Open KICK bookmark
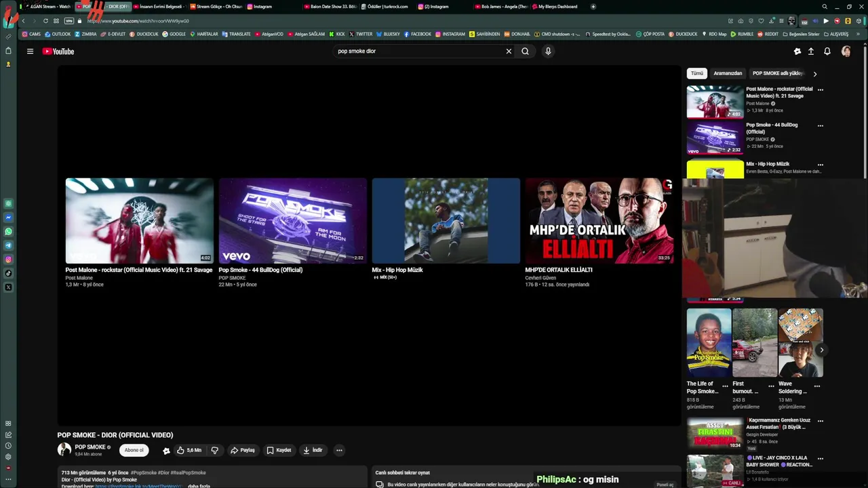 (337, 34)
